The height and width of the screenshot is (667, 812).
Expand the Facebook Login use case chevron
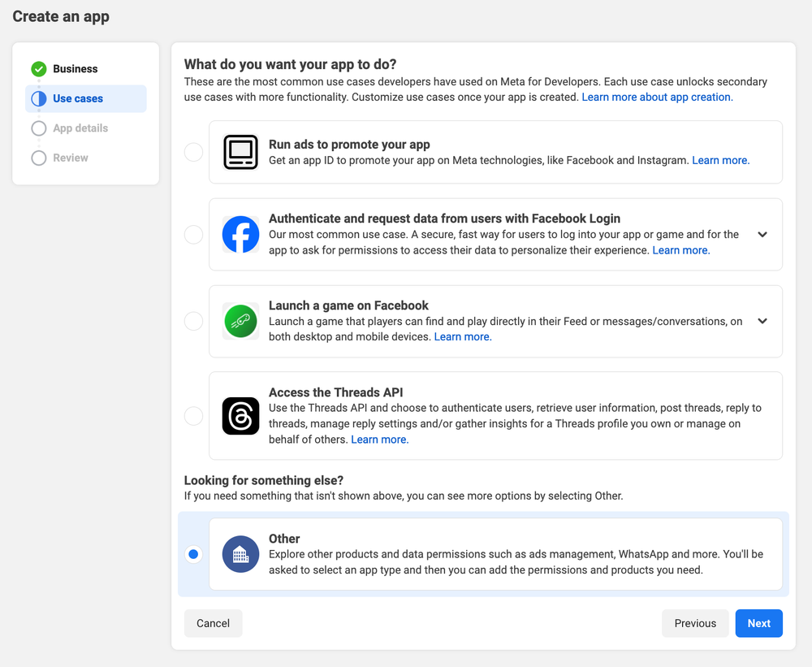click(762, 235)
